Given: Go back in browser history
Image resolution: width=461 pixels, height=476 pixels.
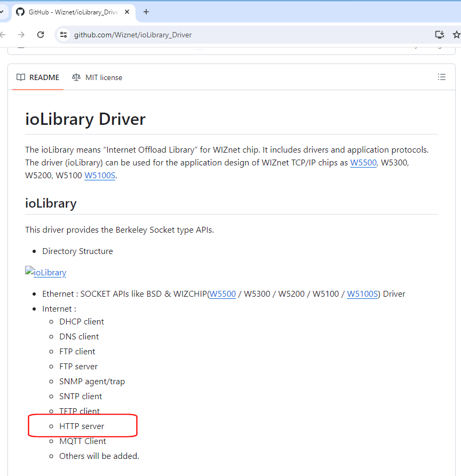Looking at the screenshot, I should pyautogui.click(x=3, y=35).
